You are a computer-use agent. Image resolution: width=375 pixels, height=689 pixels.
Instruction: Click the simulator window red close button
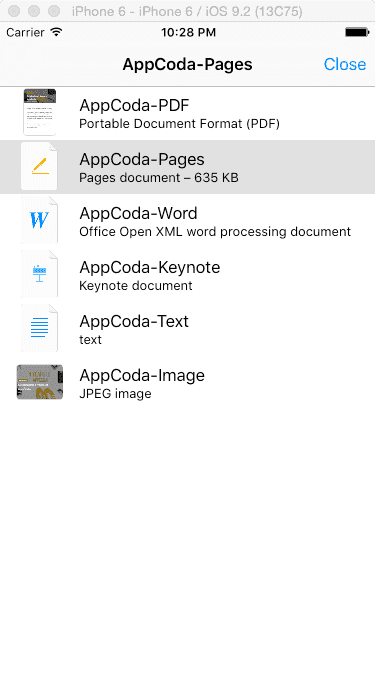[14, 11]
